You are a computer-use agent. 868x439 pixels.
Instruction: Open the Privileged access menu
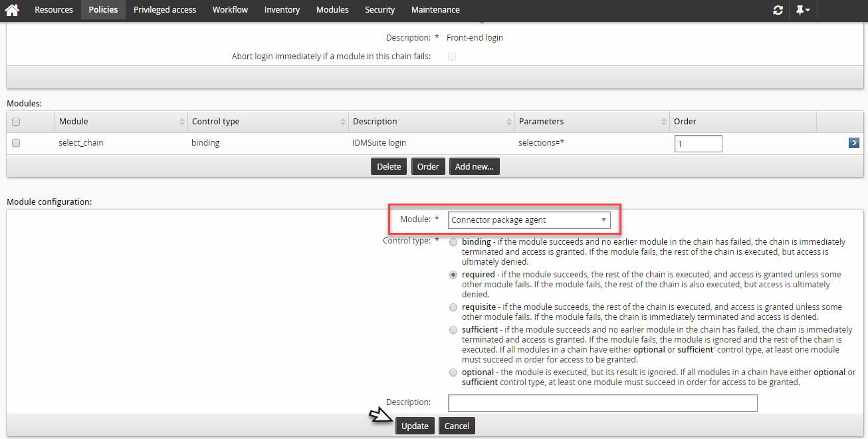click(164, 10)
